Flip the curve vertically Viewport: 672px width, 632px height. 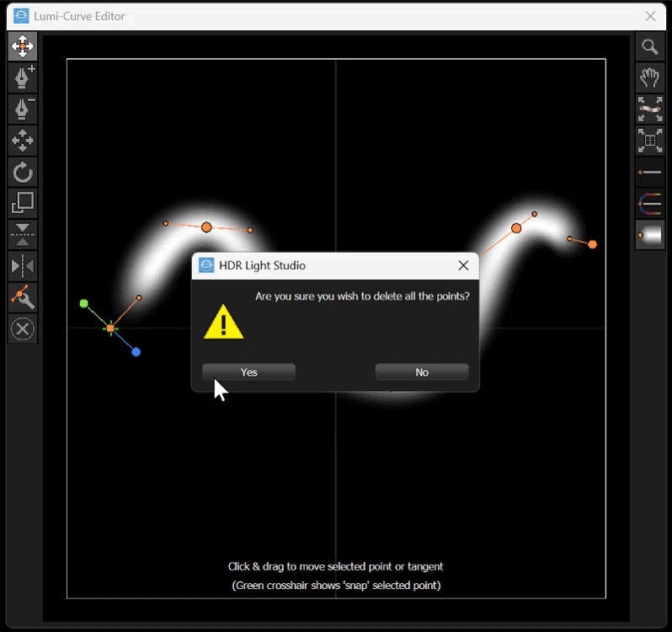coord(23,235)
